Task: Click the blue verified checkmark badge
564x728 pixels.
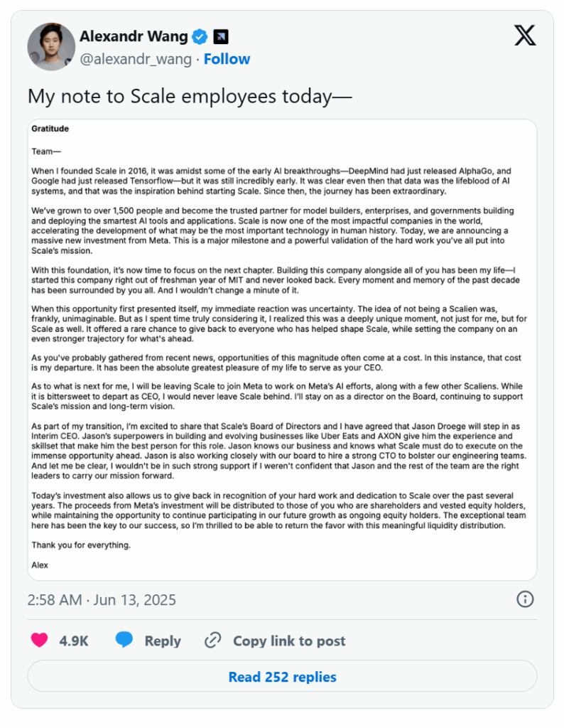Action: point(200,37)
